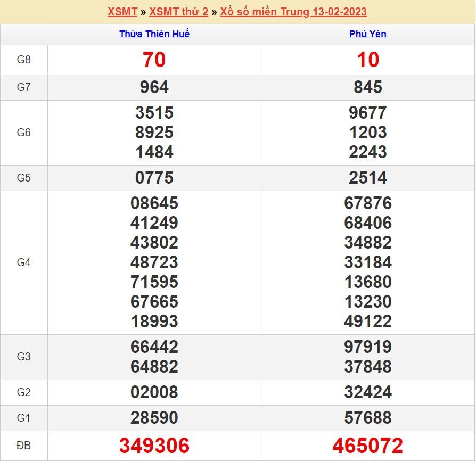The image size is (476, 461).
Task: Click the red G8 number 70
Action: (x=154, y=60)
